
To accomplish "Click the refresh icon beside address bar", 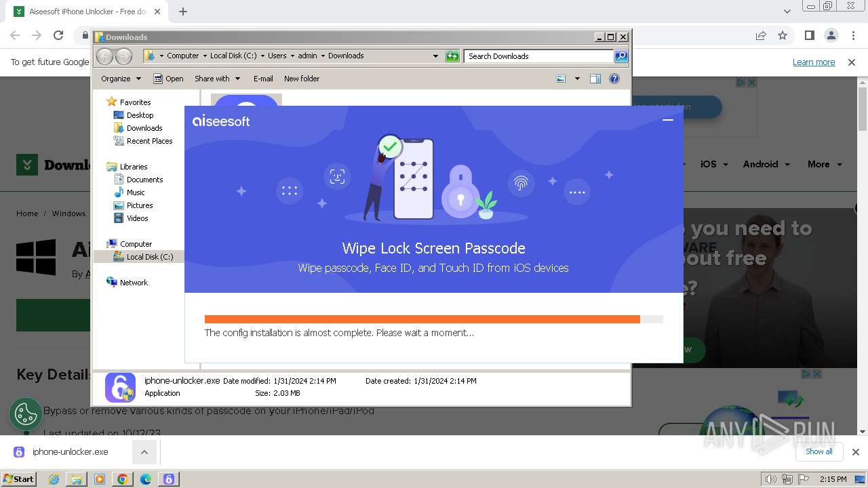I will tap(452, 56).
